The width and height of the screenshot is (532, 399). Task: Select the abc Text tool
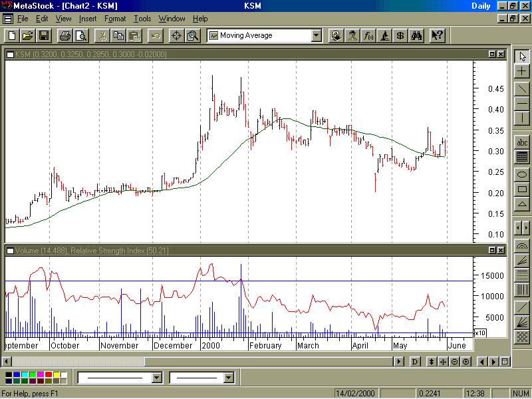[x=522, y=142]
